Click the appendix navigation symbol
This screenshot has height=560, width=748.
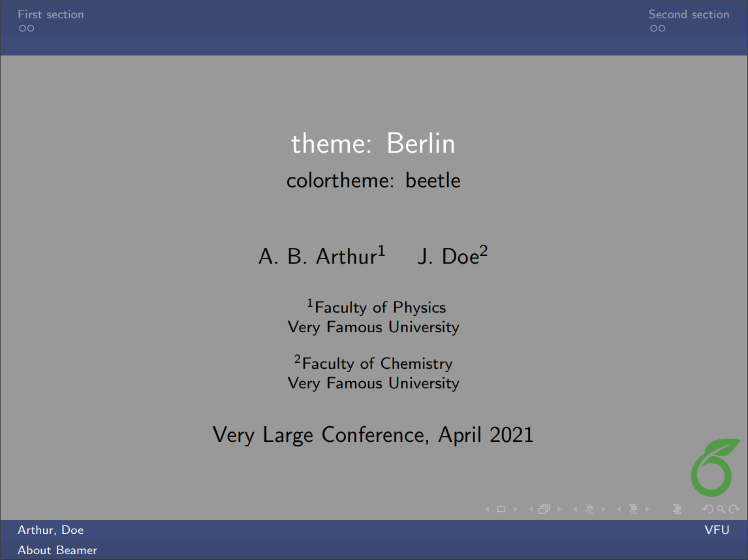click(678, 509)
